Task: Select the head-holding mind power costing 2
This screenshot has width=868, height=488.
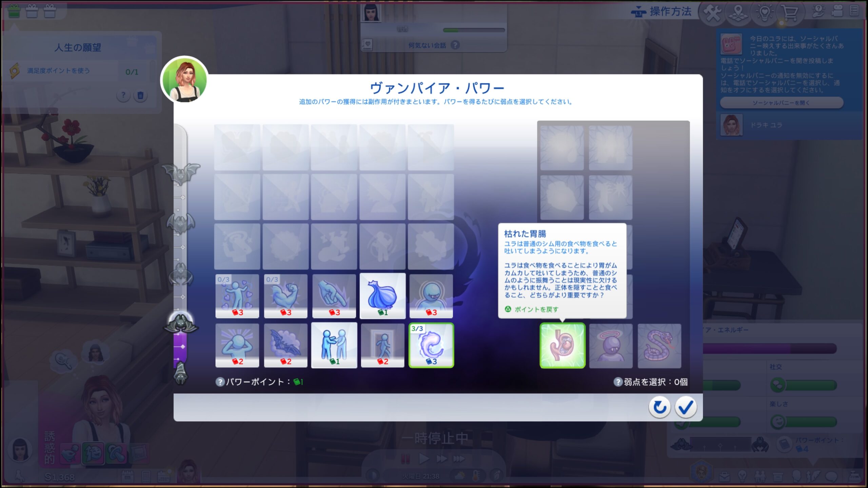Action: click(x=237, y=345)
